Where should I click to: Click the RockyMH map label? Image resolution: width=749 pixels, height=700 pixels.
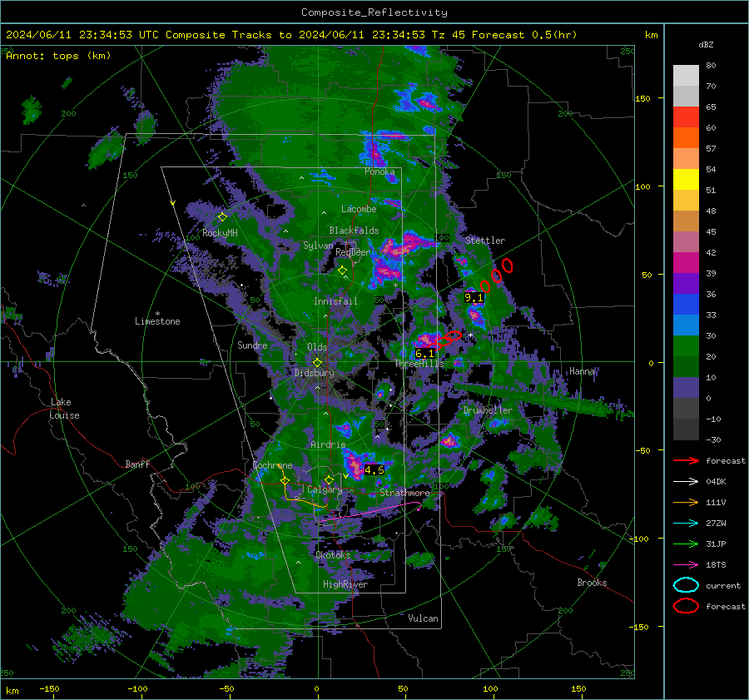220,233
